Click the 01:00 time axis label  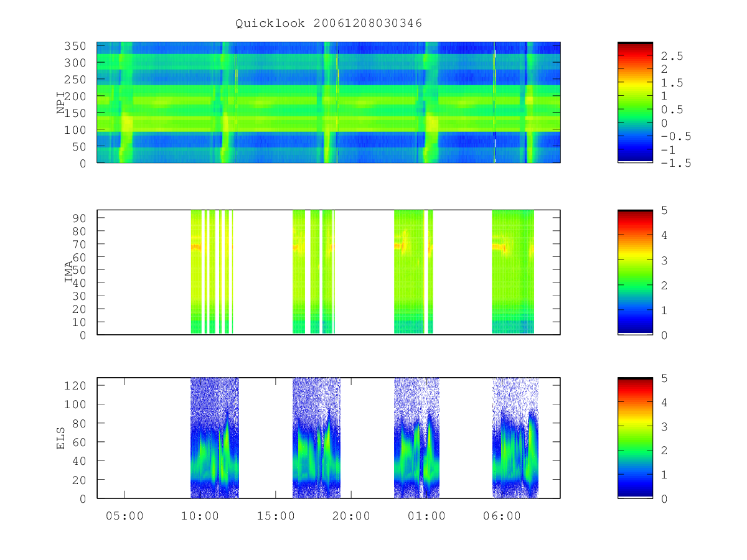pos(426,516)
